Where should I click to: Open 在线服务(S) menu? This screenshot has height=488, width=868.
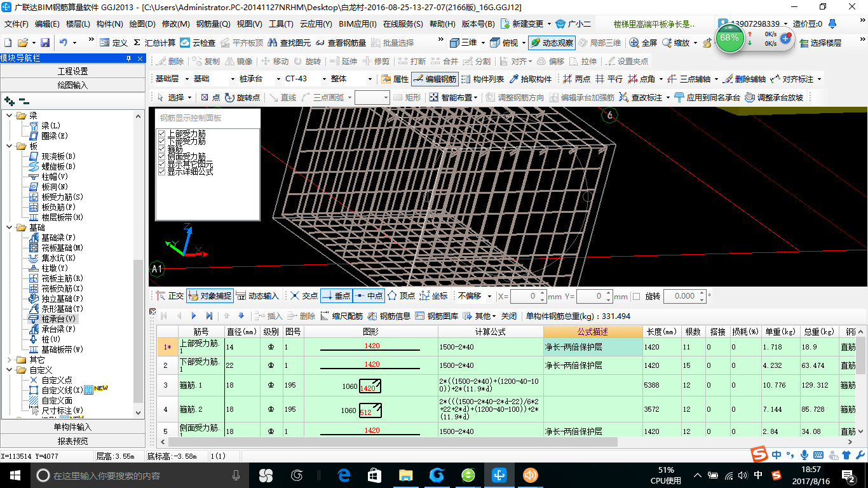(x=403, y=24)
